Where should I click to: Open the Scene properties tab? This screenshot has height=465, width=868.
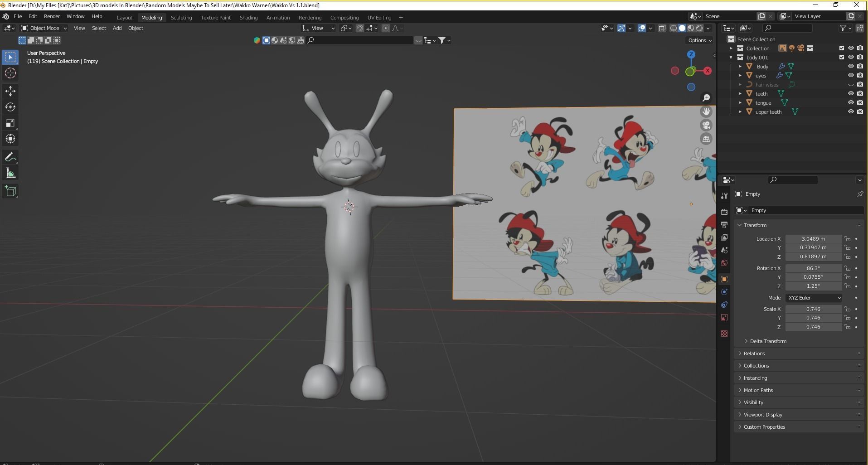[724, 250]
